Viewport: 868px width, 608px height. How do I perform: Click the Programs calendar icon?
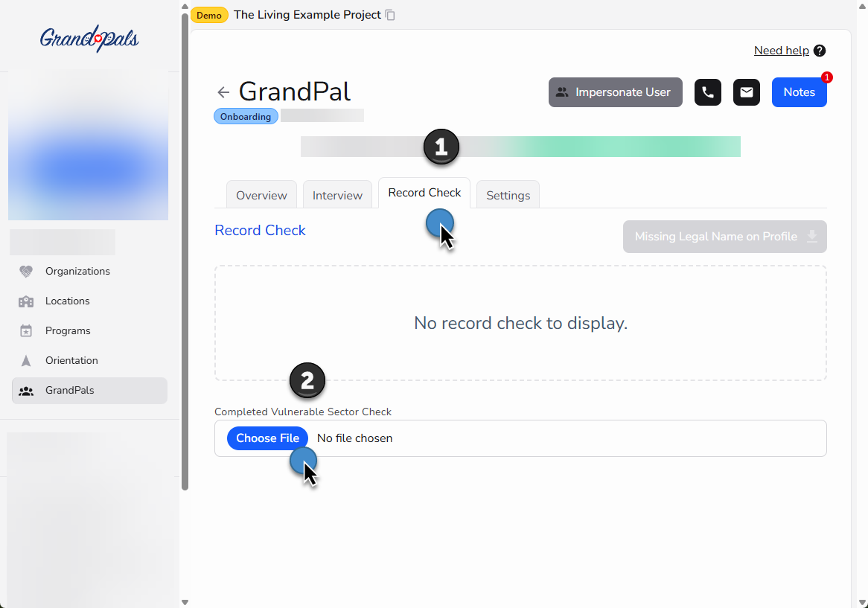coord(26,331)
